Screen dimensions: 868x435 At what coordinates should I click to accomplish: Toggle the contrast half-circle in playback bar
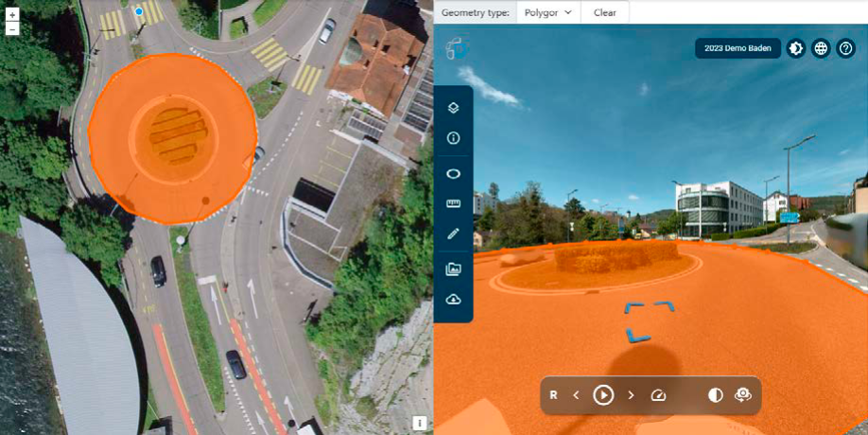(716, 395)
